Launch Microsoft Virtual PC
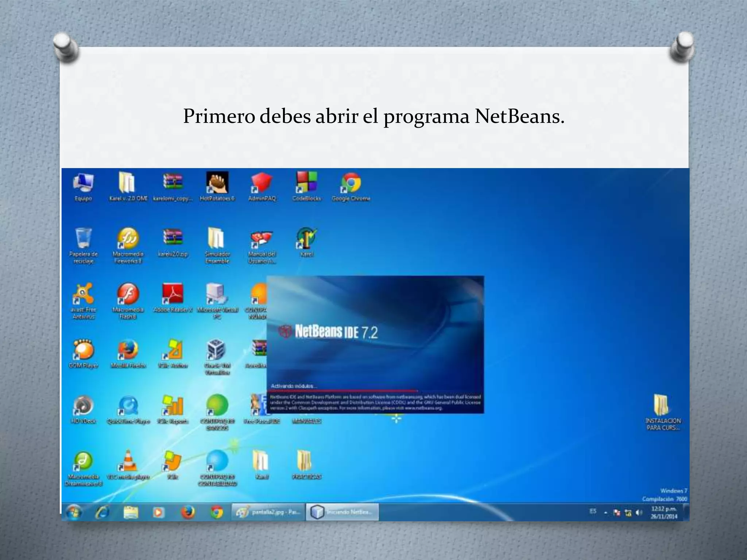The width and height of the screenshot is (747, 560). click(x=217, y=302)
